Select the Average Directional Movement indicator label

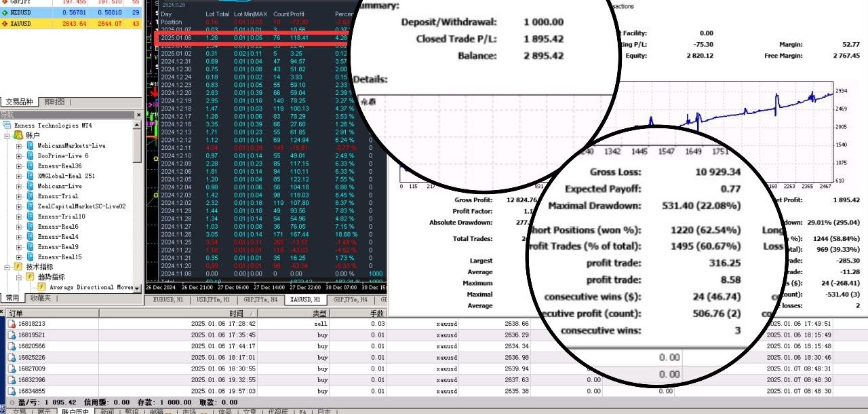pyautogui.click(x=92, y=287)
